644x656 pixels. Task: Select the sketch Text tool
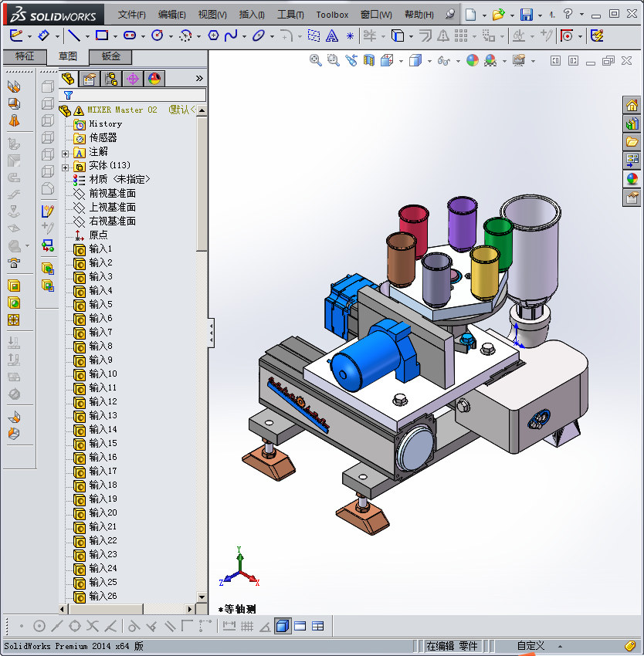pos(331,36)
